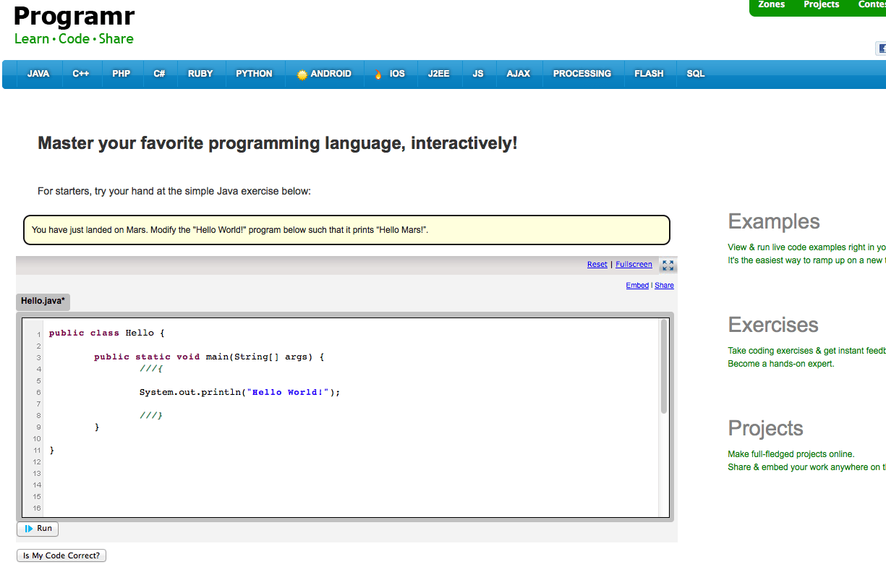The width and height of the screenshot is (886, 588).
Task: Open the RUBY section
Action: point(200,73)
